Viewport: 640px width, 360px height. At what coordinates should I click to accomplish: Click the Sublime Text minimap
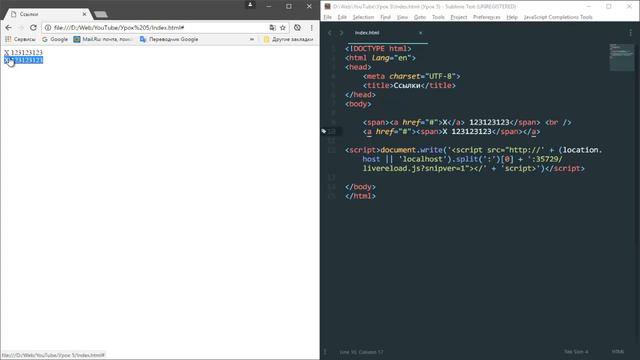[x=622, y=57]
